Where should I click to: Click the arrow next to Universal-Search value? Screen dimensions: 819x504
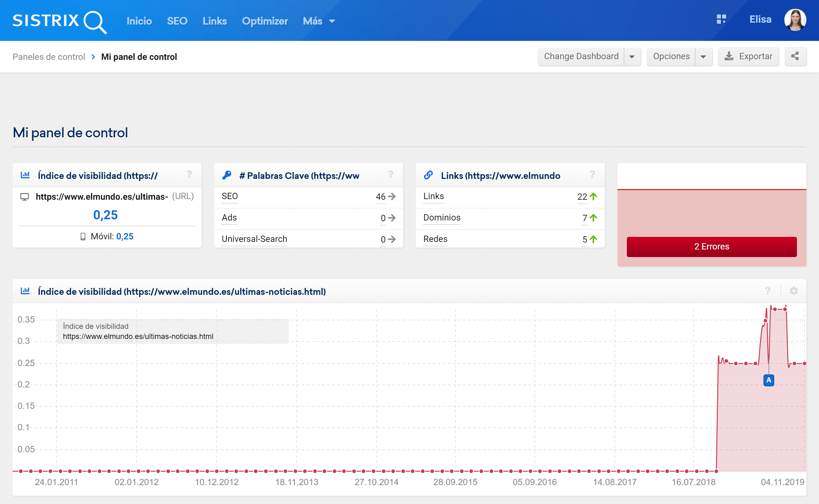click(x=392, y=239)
